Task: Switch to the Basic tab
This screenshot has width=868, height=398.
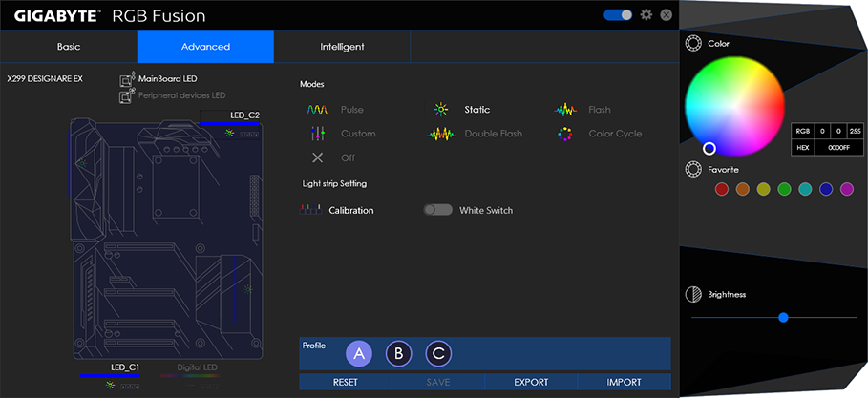Action: [x=69, y=47]
